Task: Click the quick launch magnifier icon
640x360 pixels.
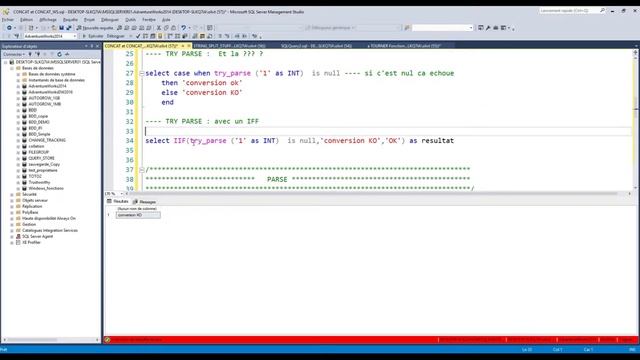Action: click(x=602, y=11)
